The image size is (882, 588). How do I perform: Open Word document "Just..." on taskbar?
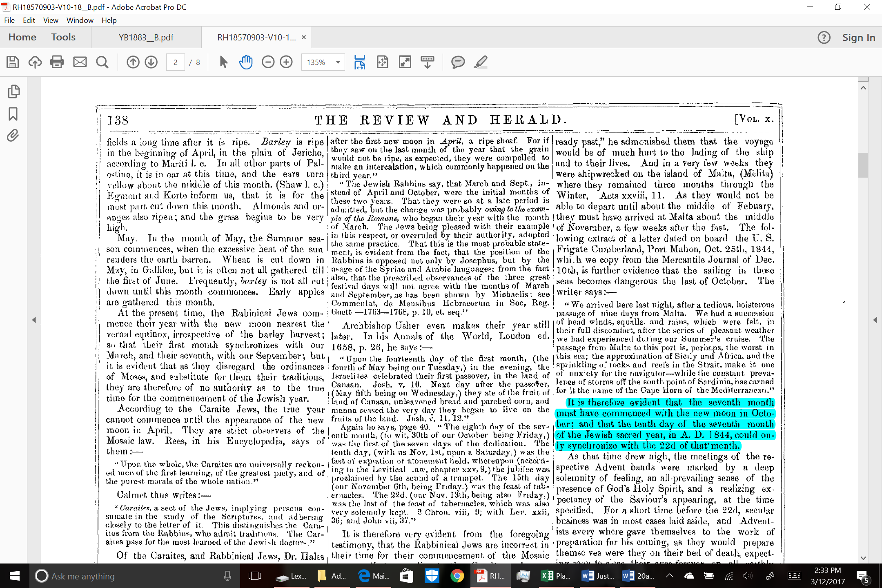[598, 576]
